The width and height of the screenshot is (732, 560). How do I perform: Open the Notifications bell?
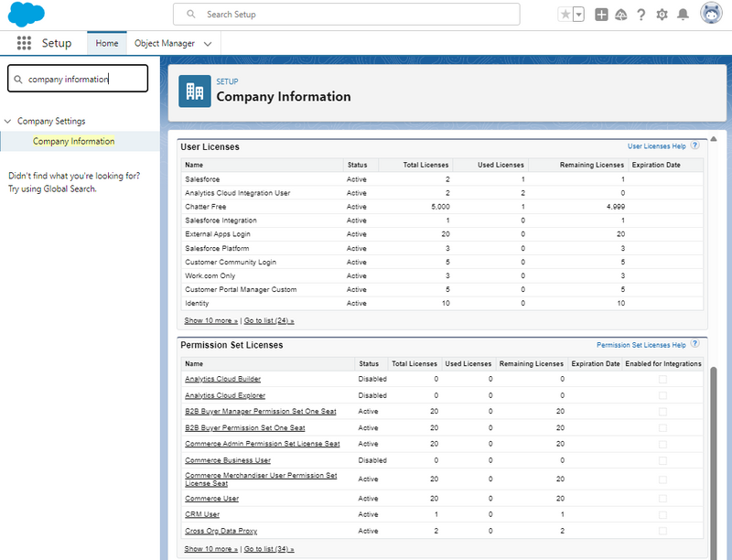pos(683,15)
